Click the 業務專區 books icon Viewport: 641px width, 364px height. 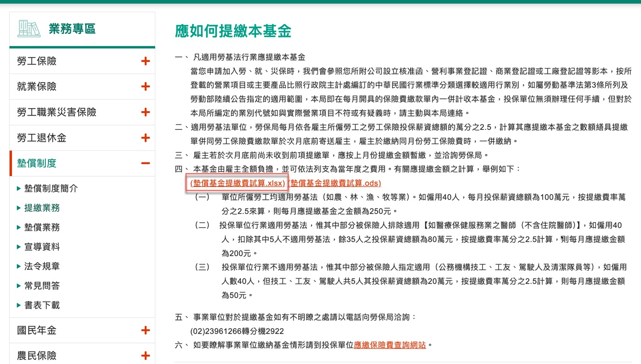(x=29, y=29)
